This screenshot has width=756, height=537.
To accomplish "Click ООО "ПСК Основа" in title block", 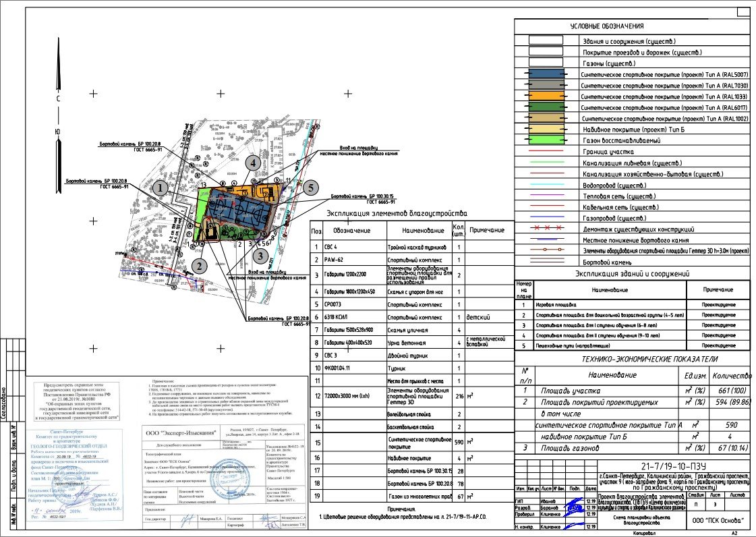I will [x=718, y=520].
